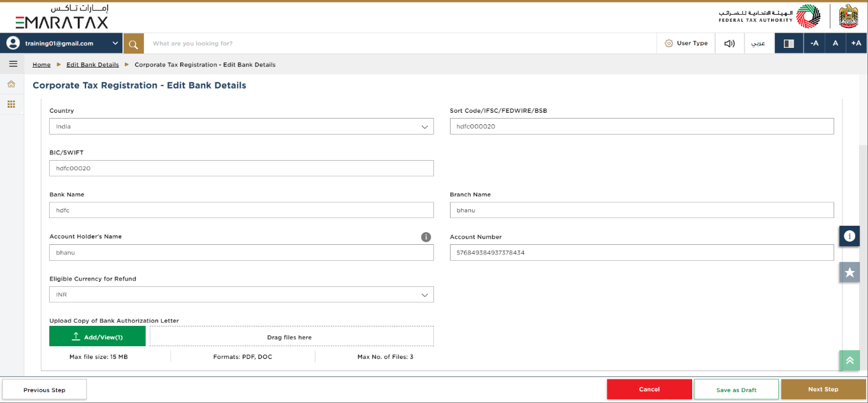Click the page title 'Corporate Tax Registration - Edit Bank Details'
This screenshot has width=868, height=403.
(140, 85)
